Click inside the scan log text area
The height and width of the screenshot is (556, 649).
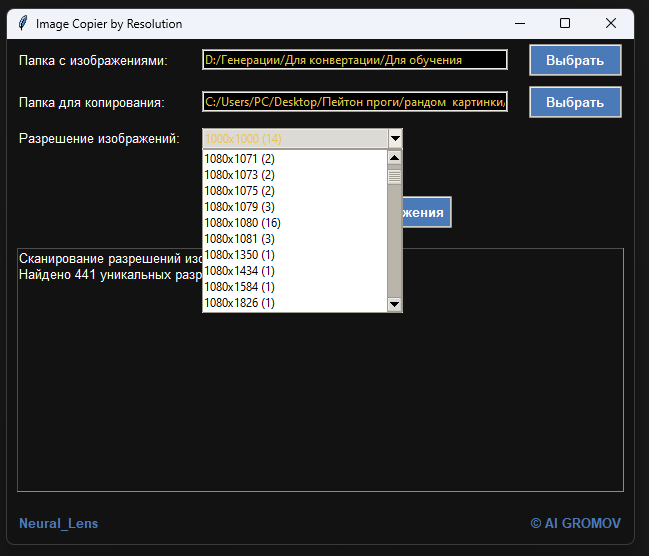320,370
